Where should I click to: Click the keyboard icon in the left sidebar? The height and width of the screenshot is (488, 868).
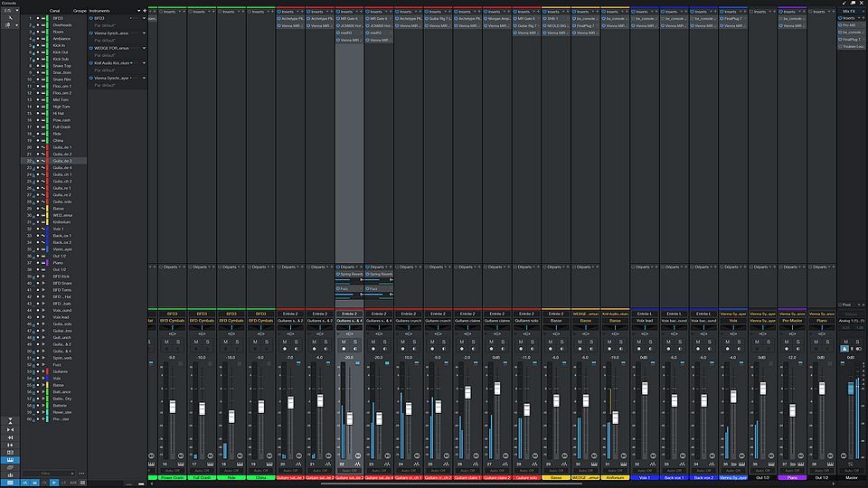point(10,458)
